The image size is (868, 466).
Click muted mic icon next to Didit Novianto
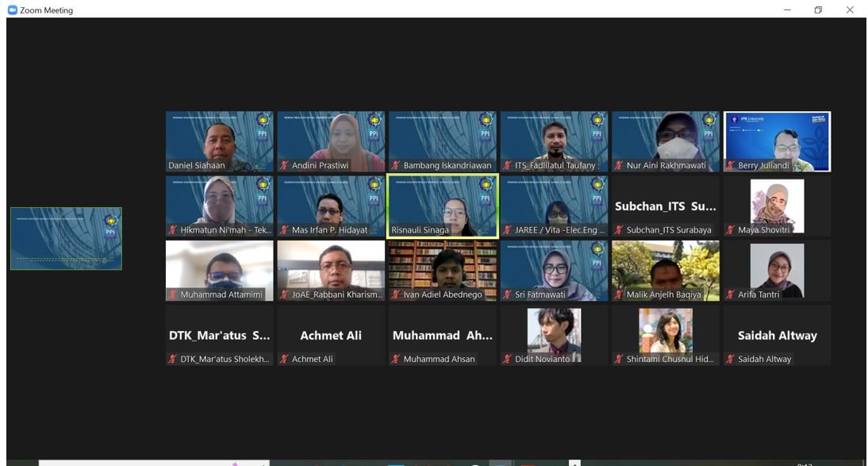click(x=508, y=359)
